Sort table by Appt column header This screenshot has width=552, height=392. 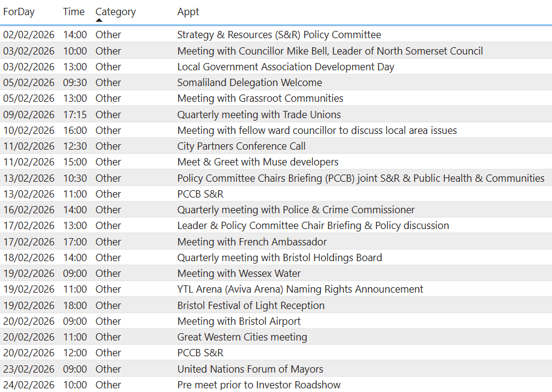tap(188, 12)
